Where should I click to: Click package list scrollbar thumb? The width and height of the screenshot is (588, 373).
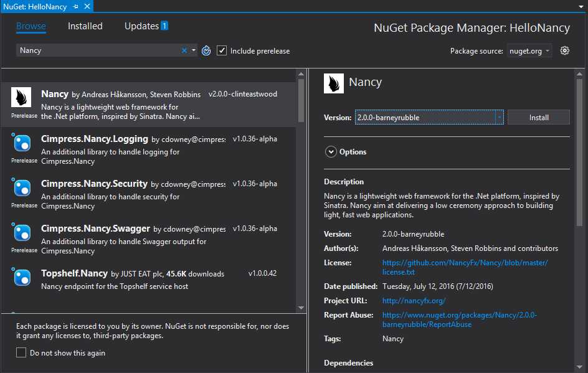(x=301, y=100)
